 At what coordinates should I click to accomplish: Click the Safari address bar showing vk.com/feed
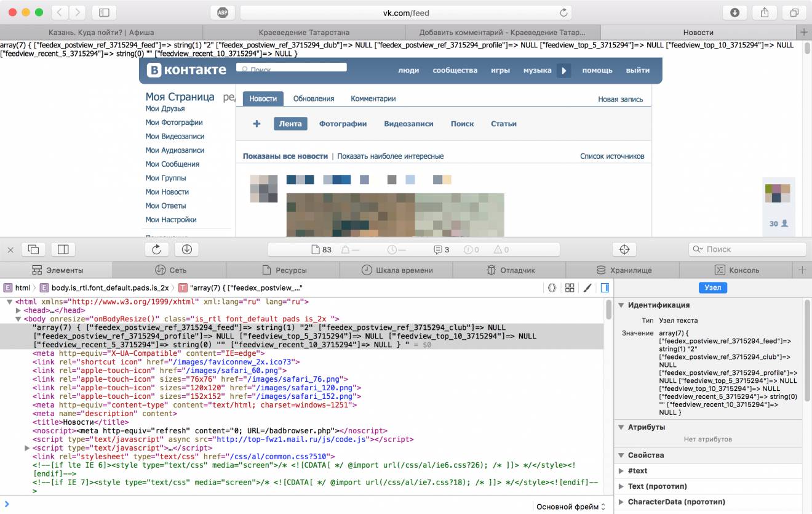(406, 12)
